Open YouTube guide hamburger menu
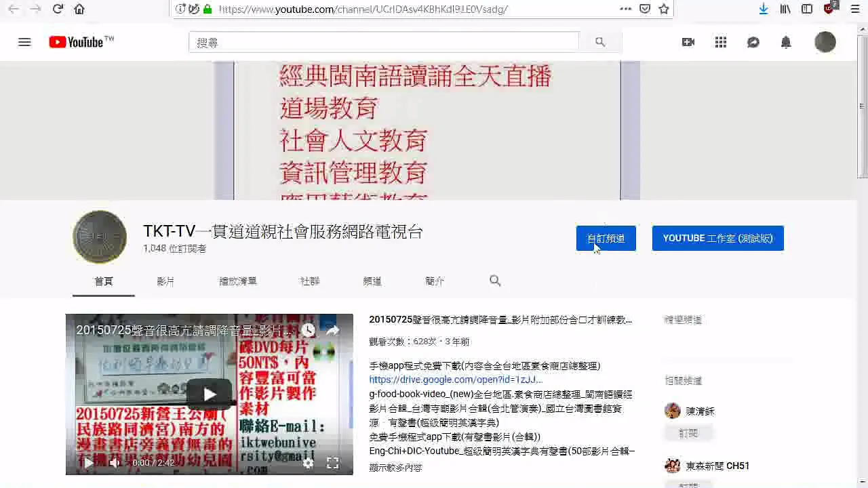Image resolution: width=868 pixels, height=488 pixels. [x=24, y=42]
